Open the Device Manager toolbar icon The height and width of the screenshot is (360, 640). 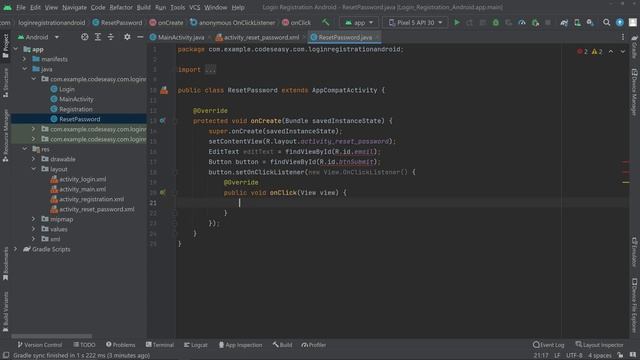click(x=577, y=22)
